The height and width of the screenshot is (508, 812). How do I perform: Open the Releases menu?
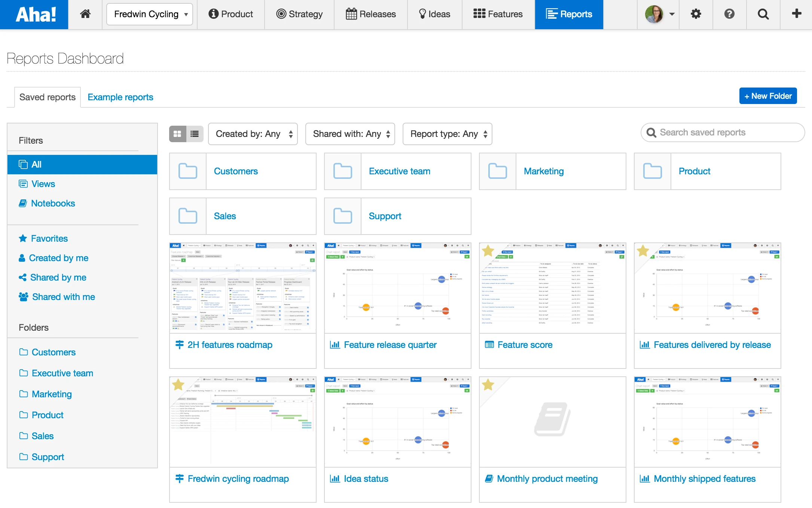point(371,14)
